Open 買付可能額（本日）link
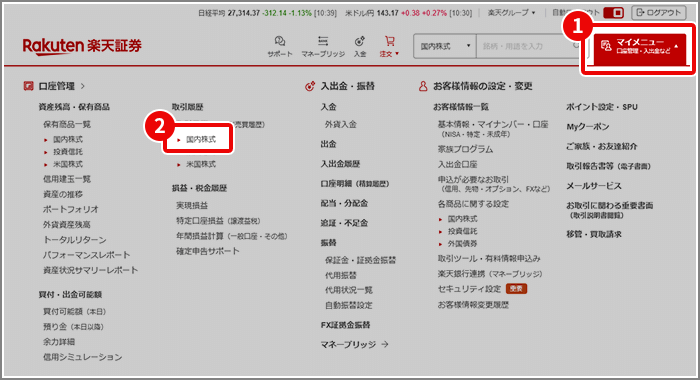Screen dimensions: 700x380 pos(75,312)
